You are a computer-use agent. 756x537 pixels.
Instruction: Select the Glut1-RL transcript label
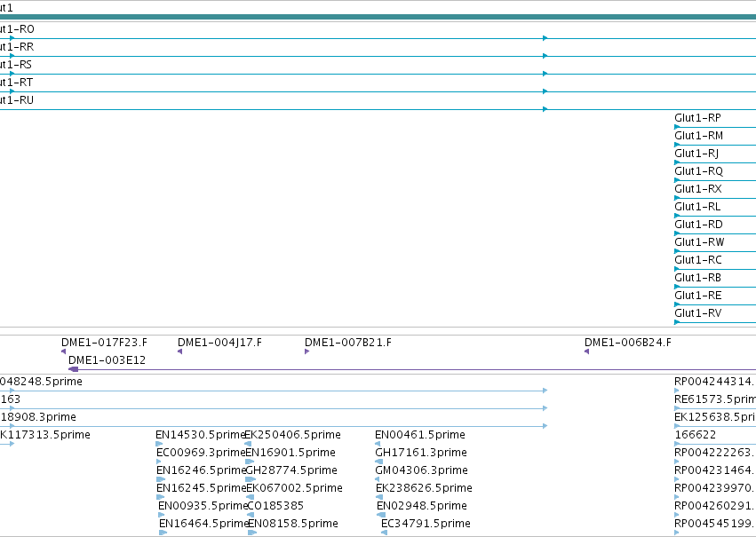(697, 207)
